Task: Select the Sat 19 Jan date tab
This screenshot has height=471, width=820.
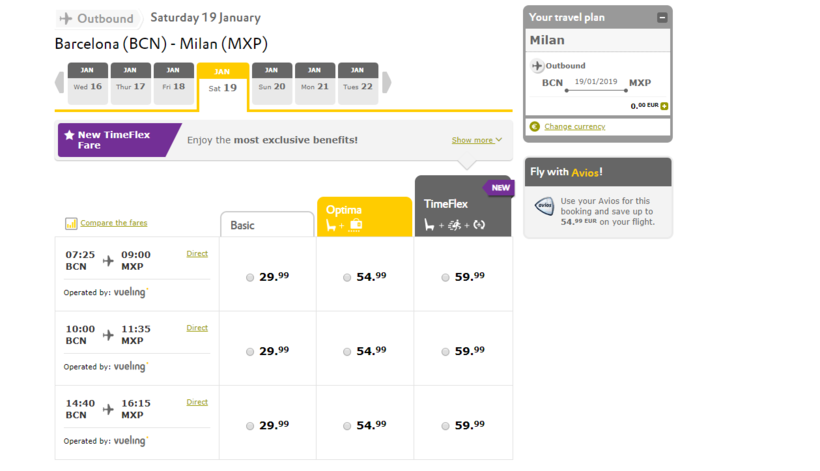Action: [x=223, y=86]
